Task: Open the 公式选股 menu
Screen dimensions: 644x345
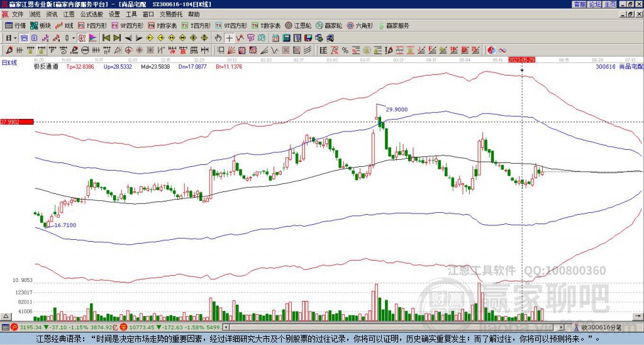Action: (x=92, y=14)
